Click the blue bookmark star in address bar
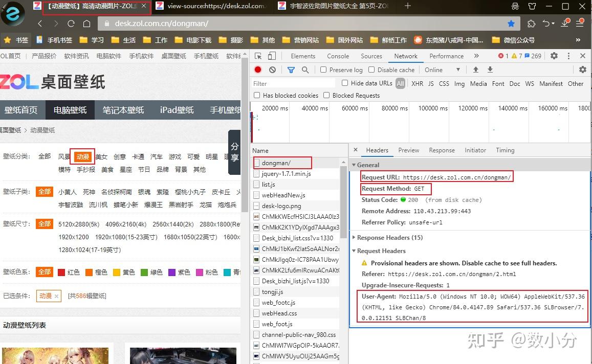The image size is (592, 364). click(x=511, y=24)
